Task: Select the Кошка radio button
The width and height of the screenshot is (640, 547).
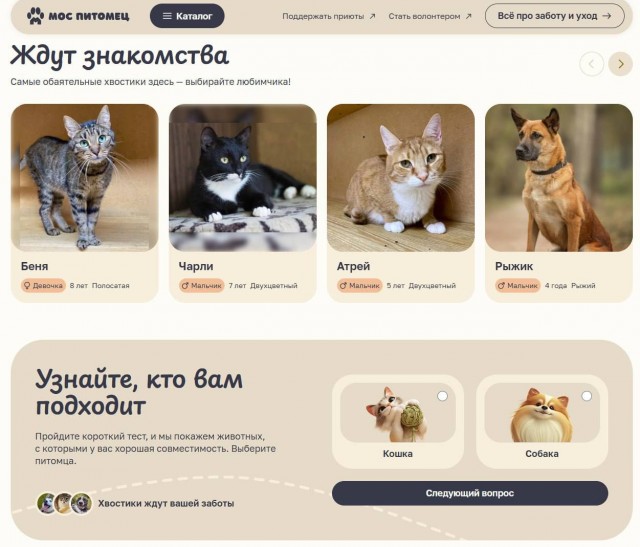Action: click(442, 396)
